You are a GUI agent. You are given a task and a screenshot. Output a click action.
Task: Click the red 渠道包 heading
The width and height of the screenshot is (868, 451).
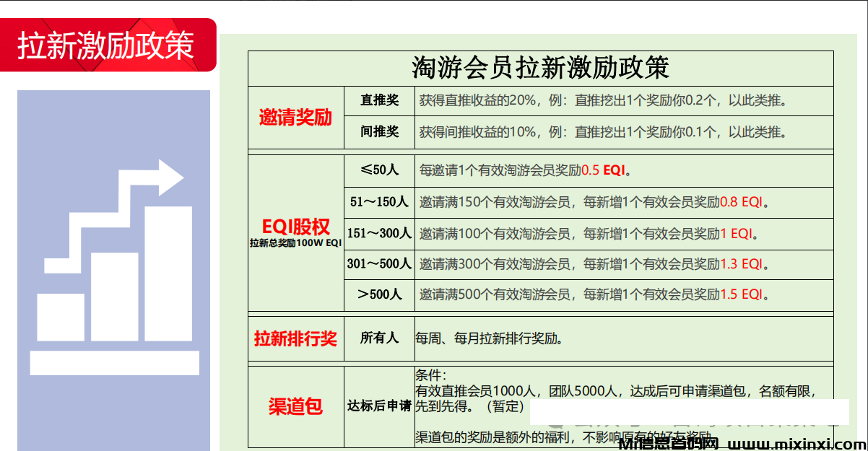click(295, 406)
